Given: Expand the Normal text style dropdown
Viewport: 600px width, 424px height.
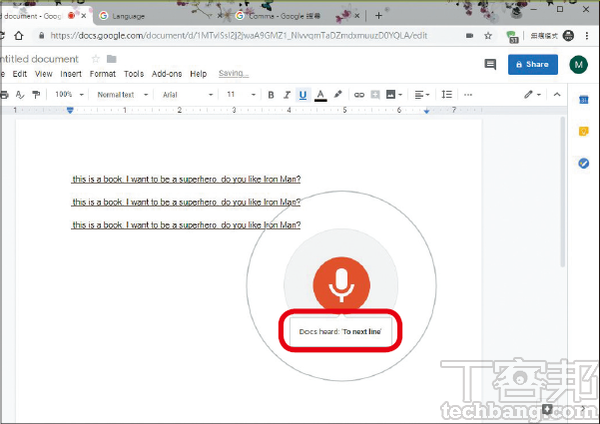Looking at the screenshot, I should pyautogui.click(x=122, y=95).
